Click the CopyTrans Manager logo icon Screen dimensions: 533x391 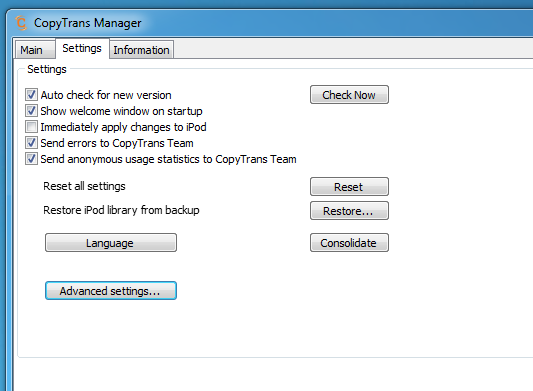pyautogui.click(x=21, y=23)
